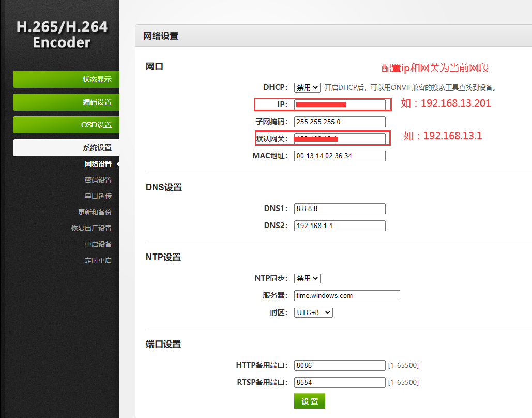
Task: Click the HTTP备用端口 port field
Action: click(340, 365)
